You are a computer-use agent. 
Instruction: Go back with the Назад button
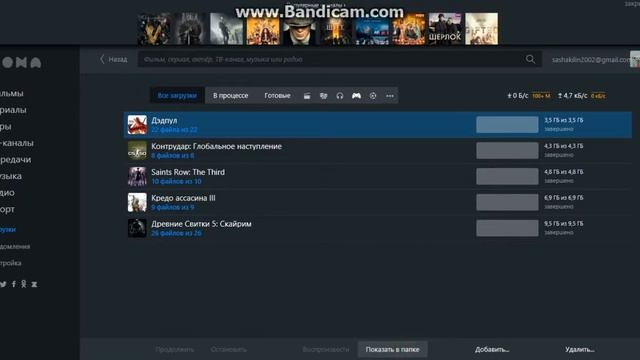[x=113, y=59]
